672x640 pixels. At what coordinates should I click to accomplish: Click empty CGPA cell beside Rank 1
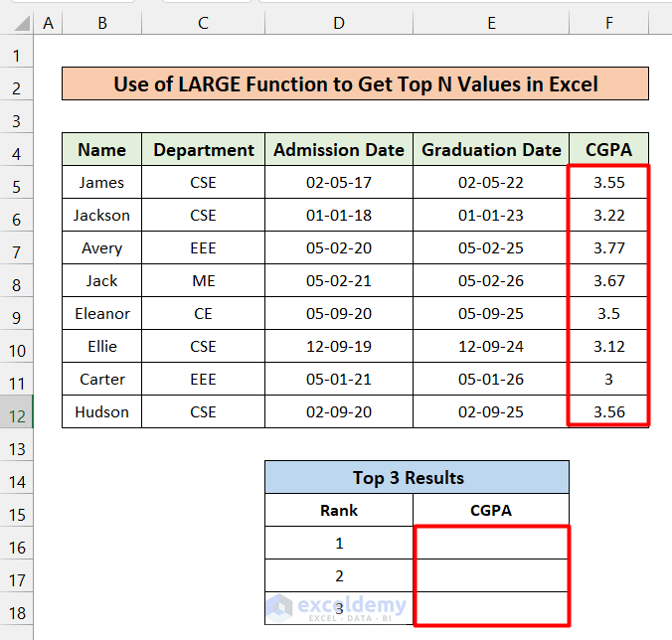(491, 543)
